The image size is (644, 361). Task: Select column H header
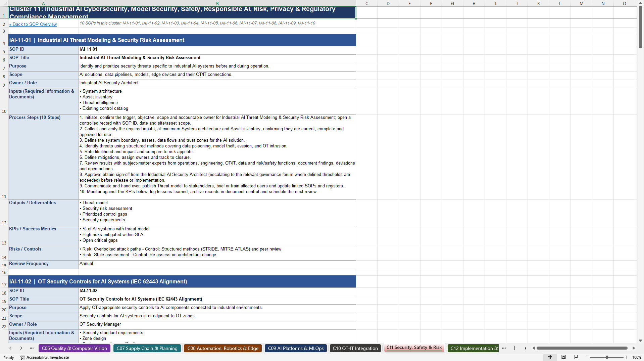pos(474,3)
